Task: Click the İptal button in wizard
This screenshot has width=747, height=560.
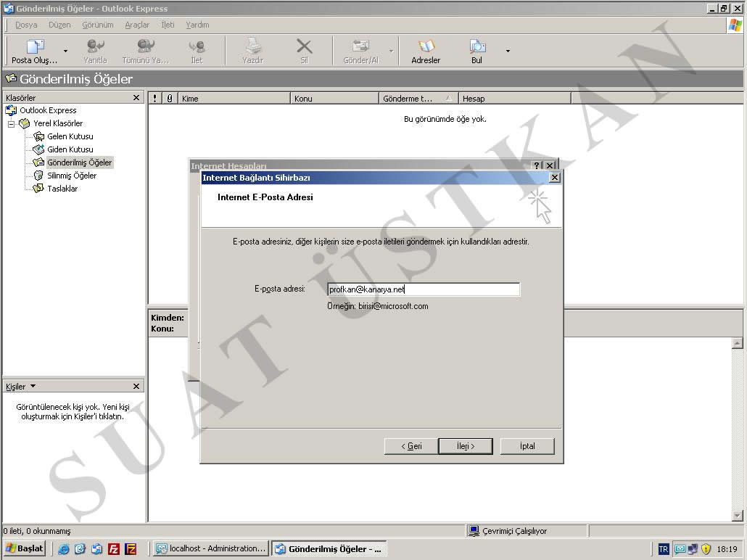Action: (x=527, y=446)
